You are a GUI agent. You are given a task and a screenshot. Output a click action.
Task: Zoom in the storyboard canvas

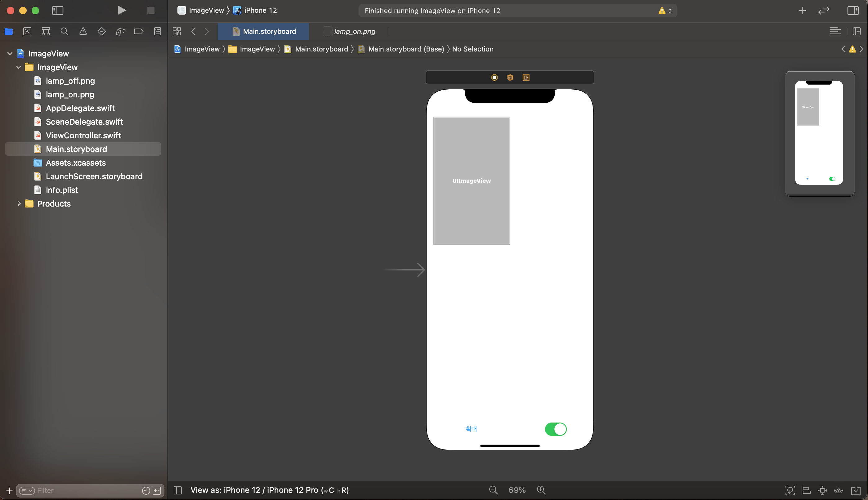click(541, 490)
